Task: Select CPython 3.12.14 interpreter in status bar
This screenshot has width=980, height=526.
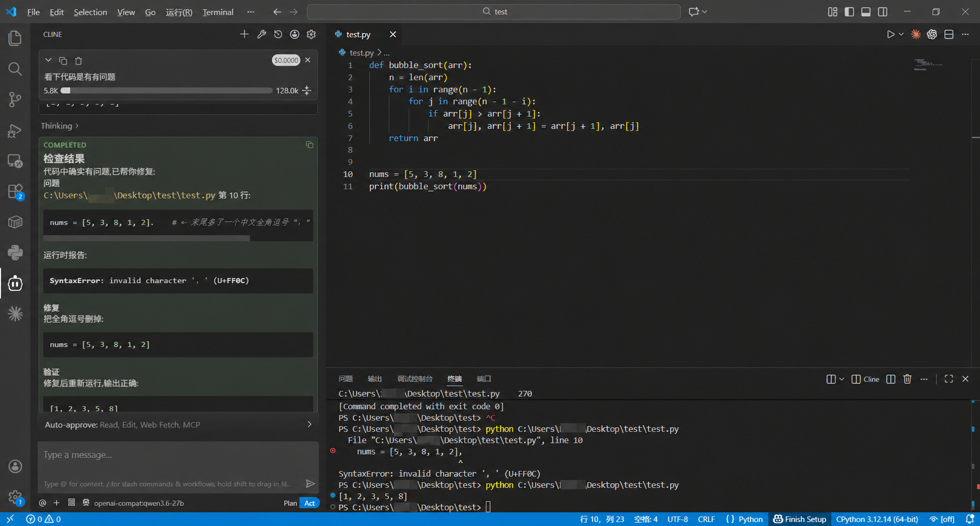Action: [x=877, y=519]
